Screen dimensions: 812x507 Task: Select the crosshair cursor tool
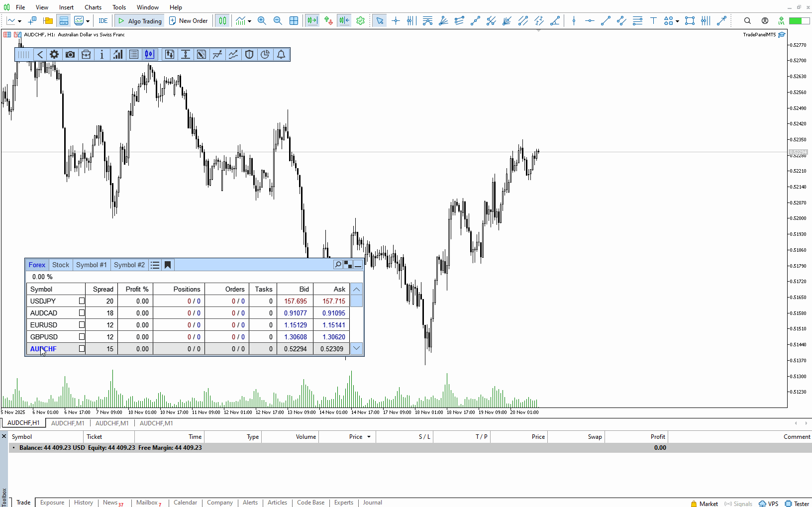point(396,21)
